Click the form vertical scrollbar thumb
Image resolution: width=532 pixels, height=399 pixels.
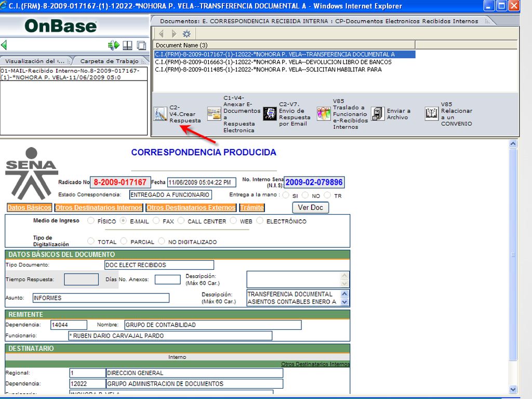click(x=513, y=255)
